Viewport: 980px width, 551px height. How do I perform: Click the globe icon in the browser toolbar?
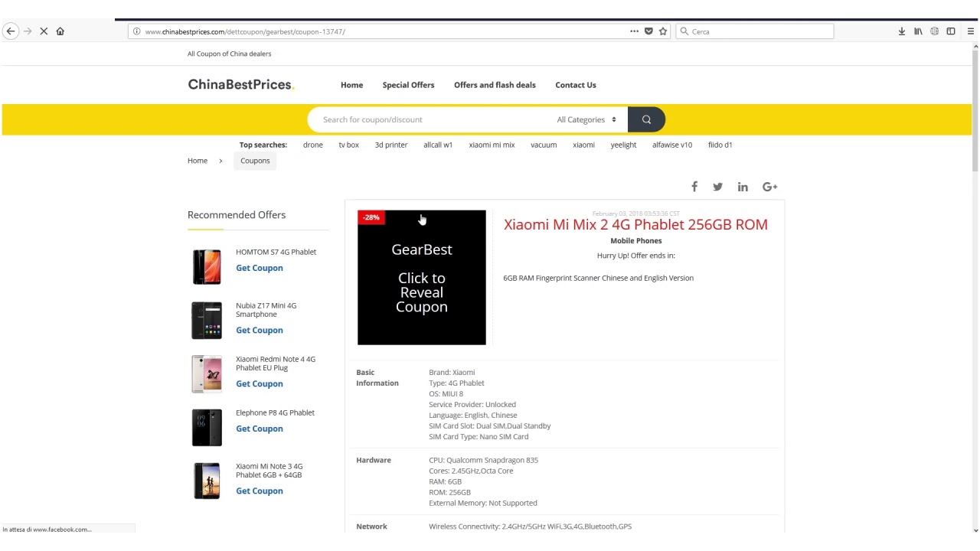pos(934,31)
